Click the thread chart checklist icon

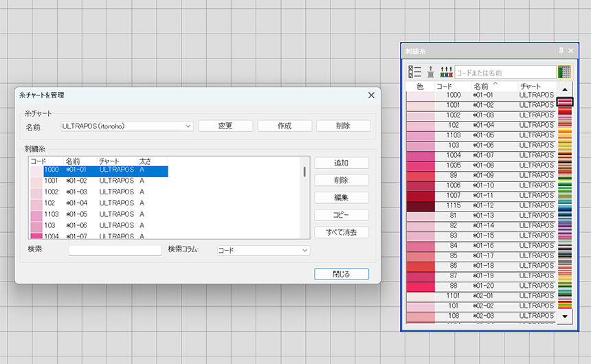tap(414, 71)
